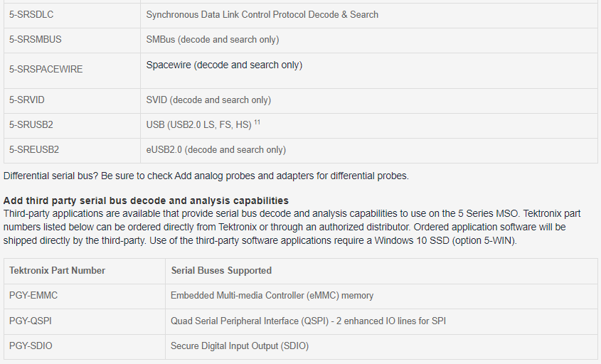
Task: Click the Synchronous Data Link Control description
Action: [x=262, y=14]
